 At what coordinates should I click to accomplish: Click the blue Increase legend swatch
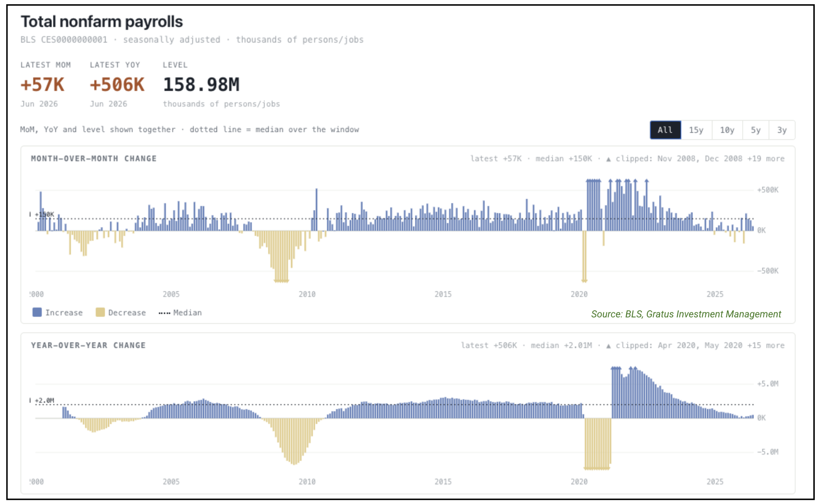tap(37, 312)
